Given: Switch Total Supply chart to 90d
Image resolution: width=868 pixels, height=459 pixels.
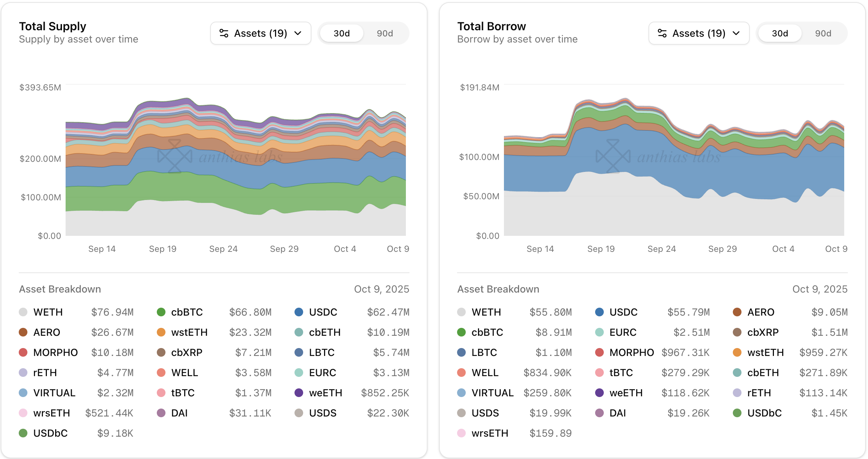Looking at the screenshot, I should click(x=385, y=34).
